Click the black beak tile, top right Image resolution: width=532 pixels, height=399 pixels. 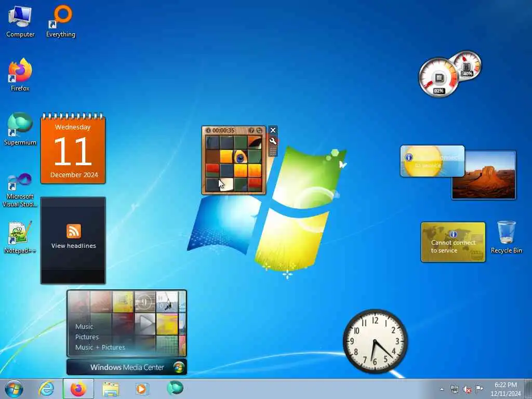pos(255,143)
